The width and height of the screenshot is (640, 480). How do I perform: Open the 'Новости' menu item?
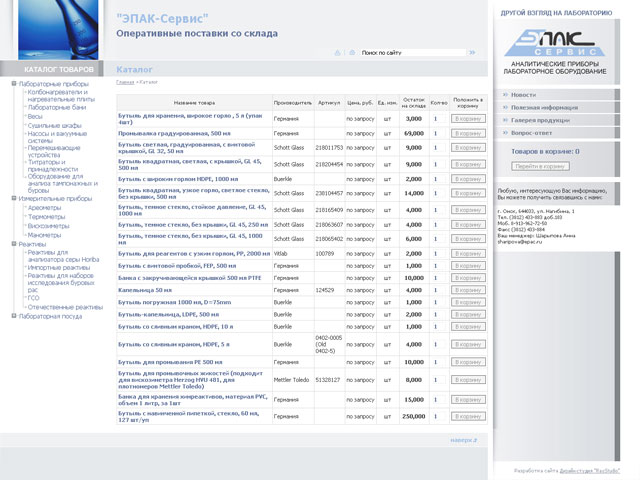tap(523, 95)
